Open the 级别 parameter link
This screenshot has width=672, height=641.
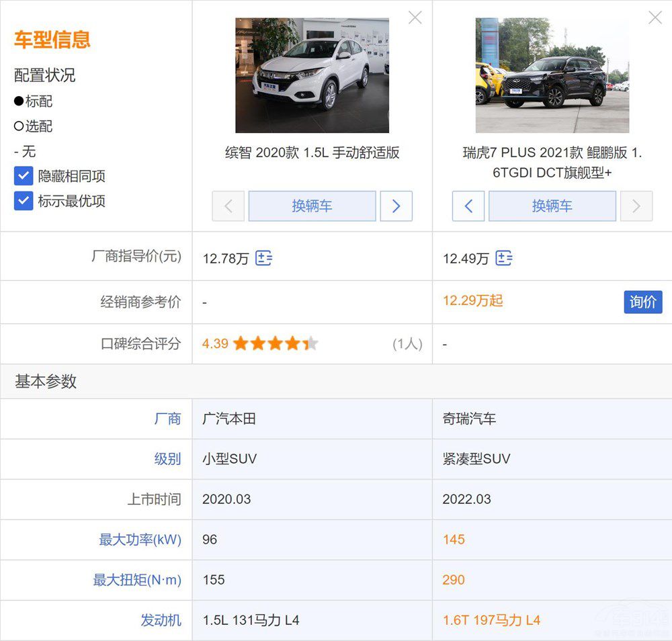pyautogui.click(x=167, y=459)
